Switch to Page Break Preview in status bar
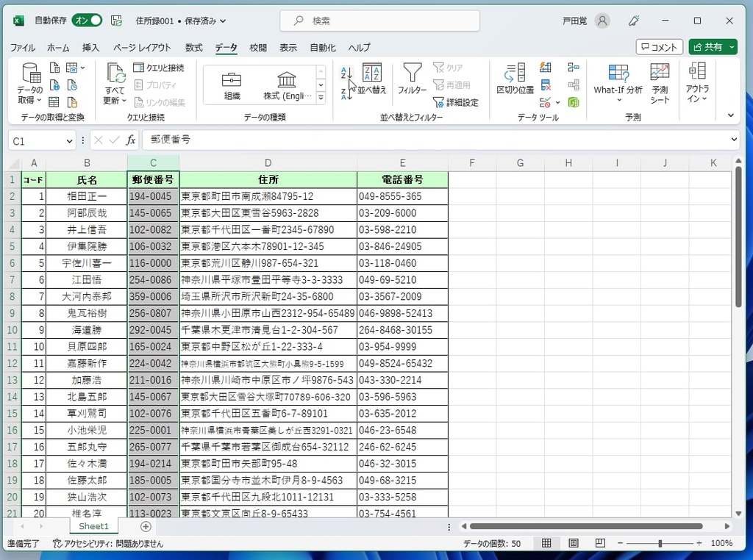 coord(600,543)
